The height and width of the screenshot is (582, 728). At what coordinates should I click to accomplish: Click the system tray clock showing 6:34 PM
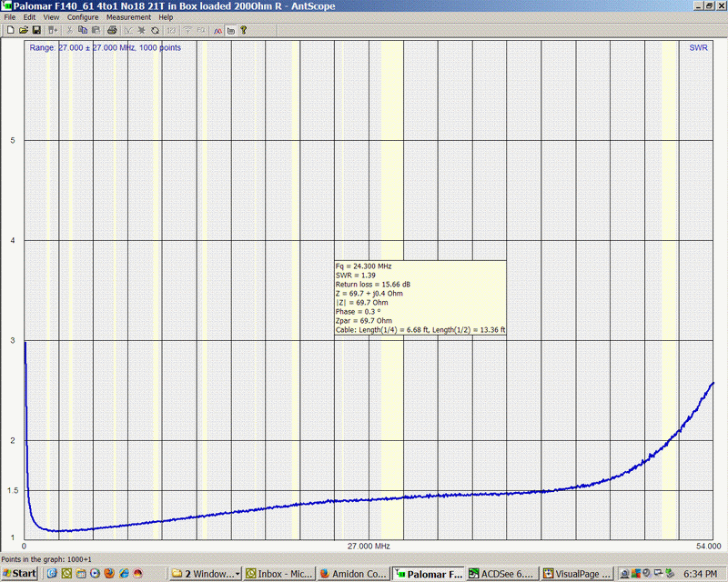tap(700, 574)
